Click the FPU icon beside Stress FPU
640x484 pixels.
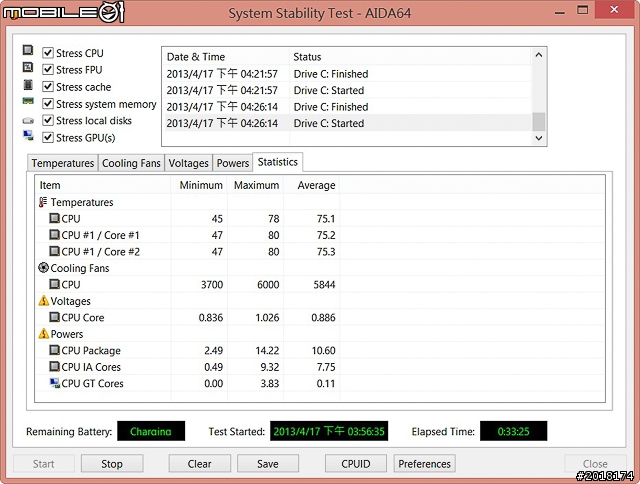(x=28, y=67)
